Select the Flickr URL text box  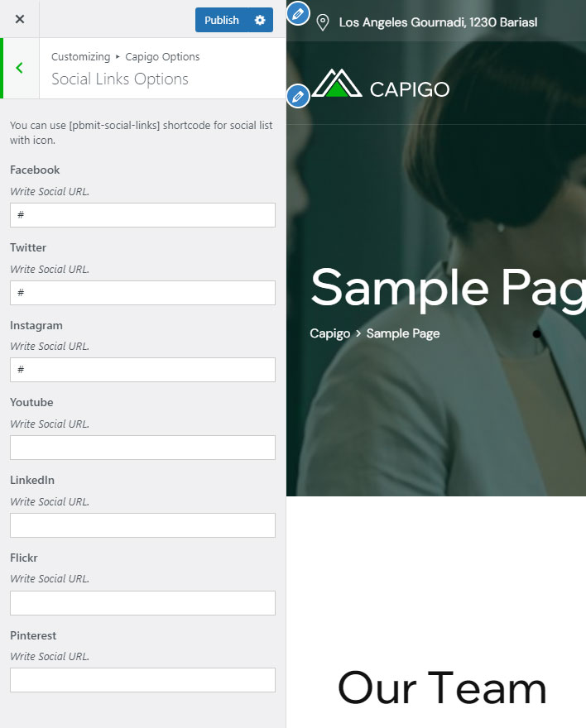(142, 603)
